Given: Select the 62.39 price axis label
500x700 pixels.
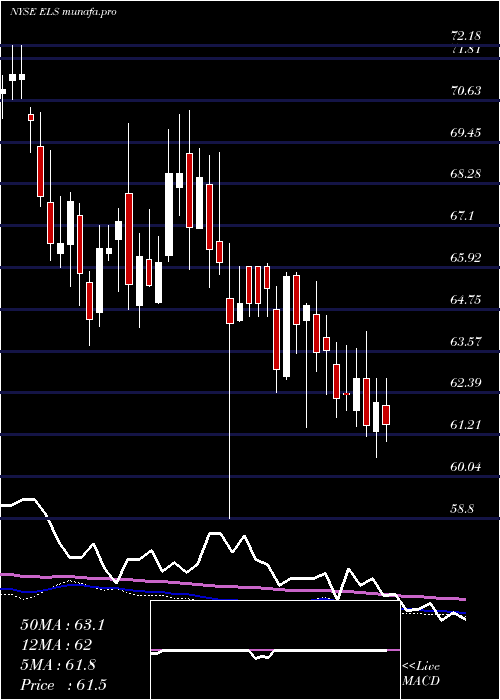Looking at the screenshot, I should tap(466, 383).
